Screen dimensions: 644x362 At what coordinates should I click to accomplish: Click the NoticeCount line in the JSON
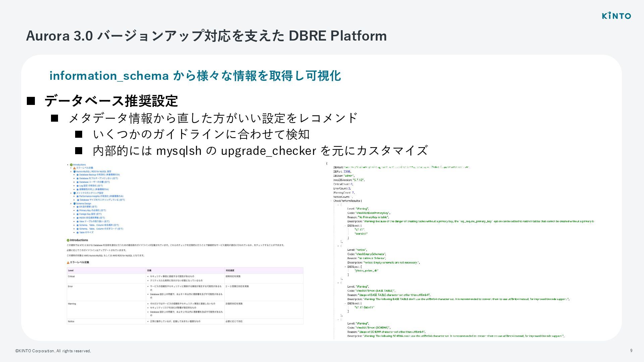point(343,197)
